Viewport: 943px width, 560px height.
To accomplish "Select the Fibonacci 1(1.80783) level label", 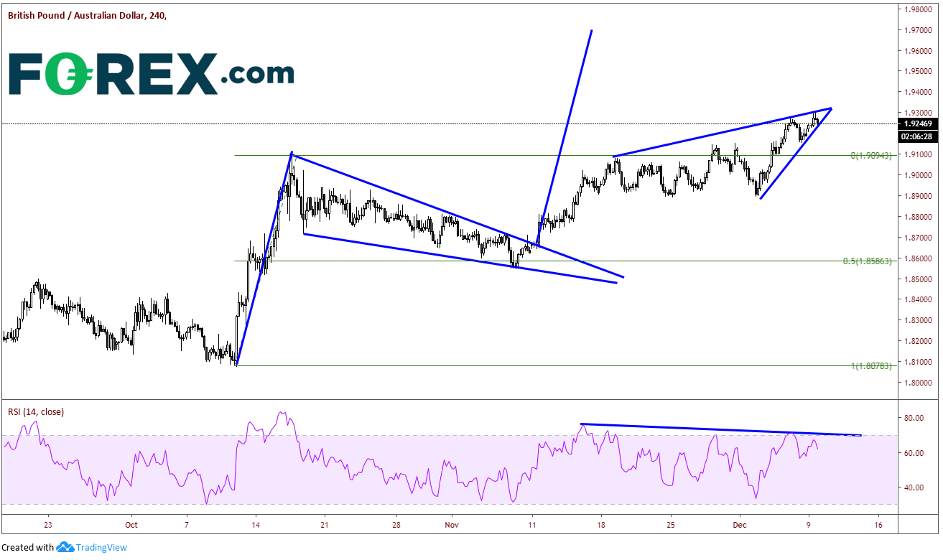I will click(870, 366).
